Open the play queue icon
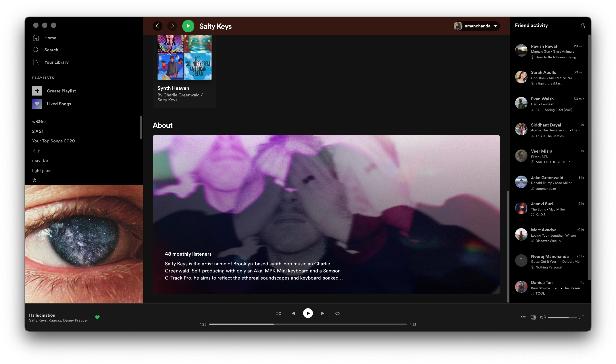This screenshot has width=616, height=364. tap(523, 317)
